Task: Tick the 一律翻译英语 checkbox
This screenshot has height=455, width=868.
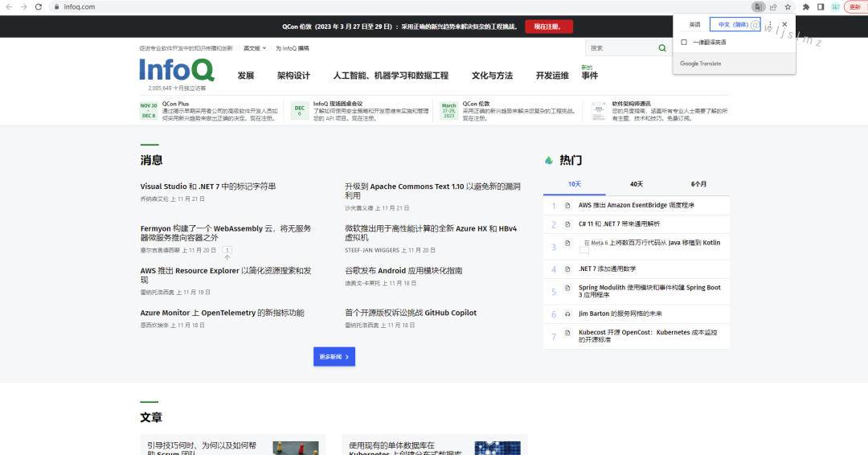Action: (684, 42)
